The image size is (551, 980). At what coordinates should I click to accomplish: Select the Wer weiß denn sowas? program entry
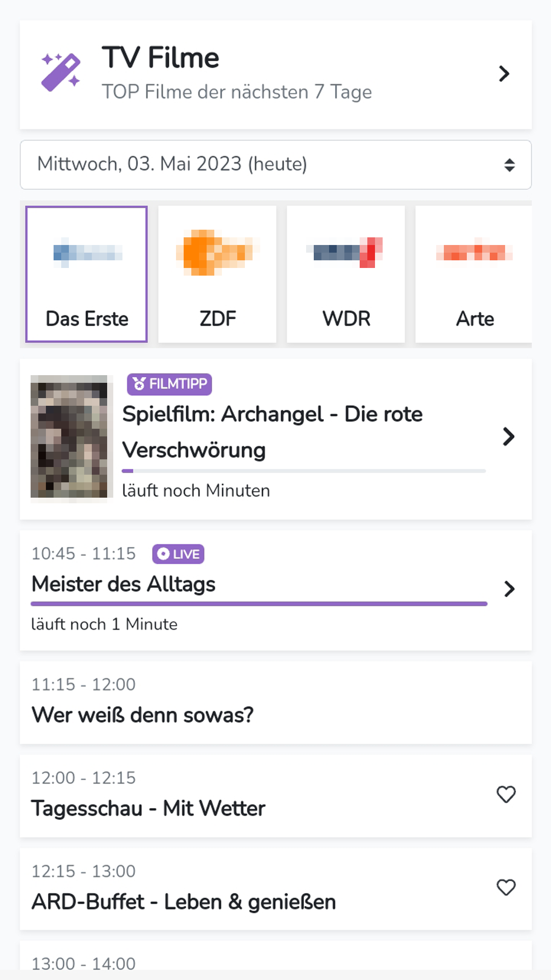275,702
